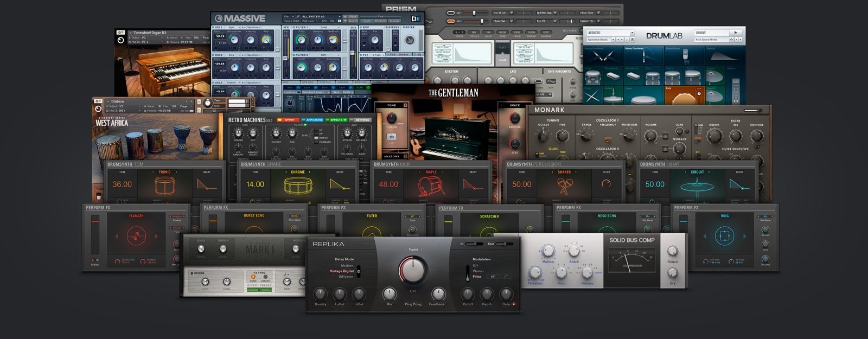Click the Replika Out level slider
Image resolution: width=868 pixels, height=339 pixels.
pos(505,244)
